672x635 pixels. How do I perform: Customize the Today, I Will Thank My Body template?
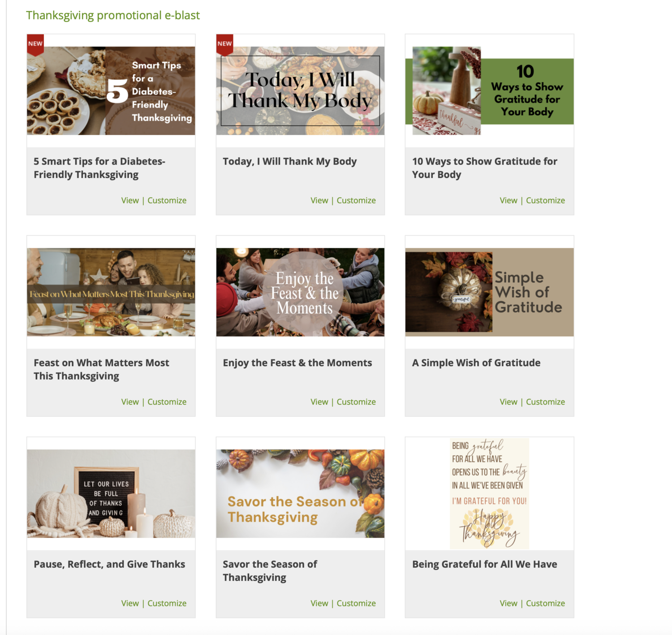pyautogui.click(x=356, y=200)
